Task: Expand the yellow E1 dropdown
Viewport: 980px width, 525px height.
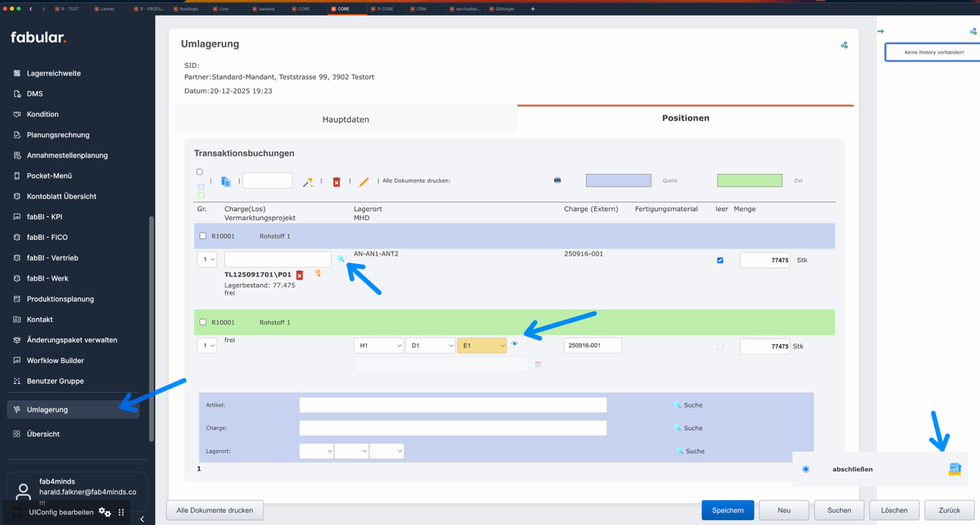Action: coord(482,346)
